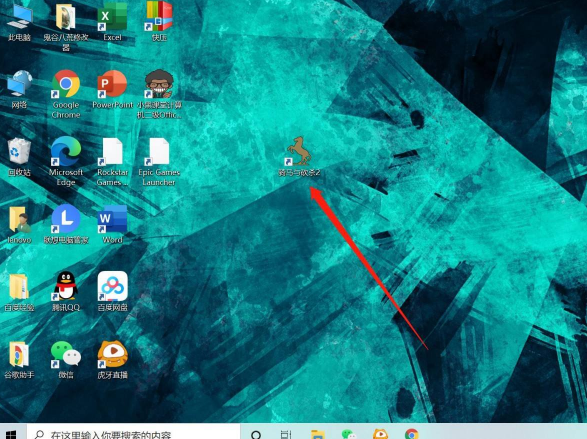Open Chrome from the taskbar
Viewport: 587px width, 439px height.
[411, 434]
